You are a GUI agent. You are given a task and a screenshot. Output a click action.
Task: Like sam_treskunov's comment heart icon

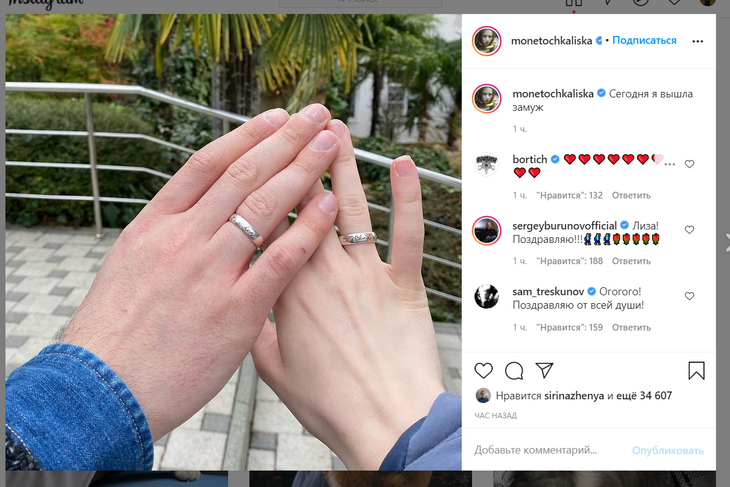click(689, 296)
